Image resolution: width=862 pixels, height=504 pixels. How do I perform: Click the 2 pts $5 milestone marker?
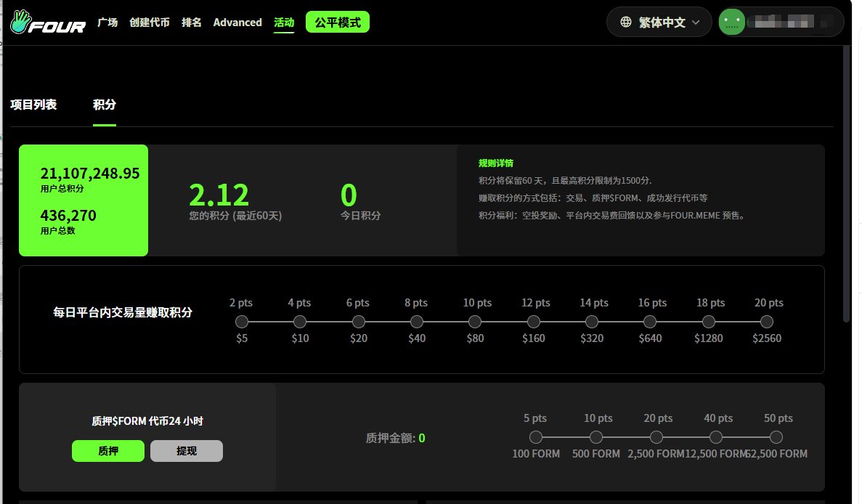(241, 322)
